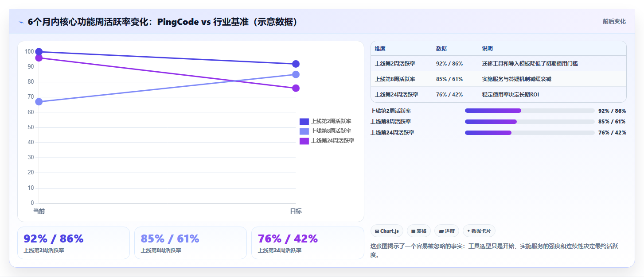644x277 pixels.
Task: Click the y-axis tick label 100
Action: (x=29, y=52)
